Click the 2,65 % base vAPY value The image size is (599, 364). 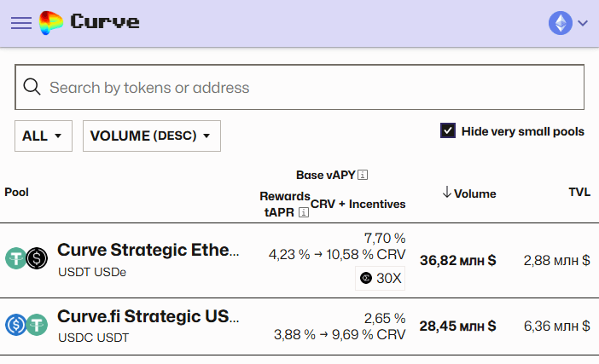click(385, 318)
